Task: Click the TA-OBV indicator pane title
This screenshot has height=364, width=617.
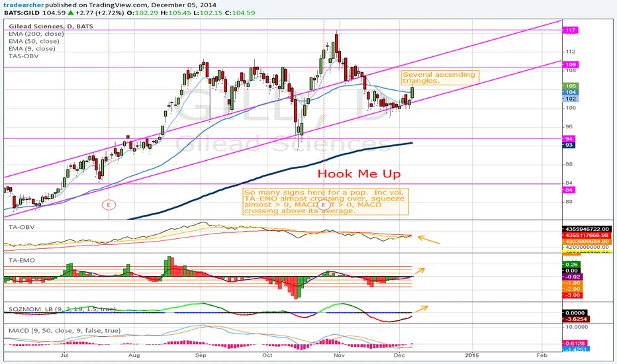Action: coord(21,227)
